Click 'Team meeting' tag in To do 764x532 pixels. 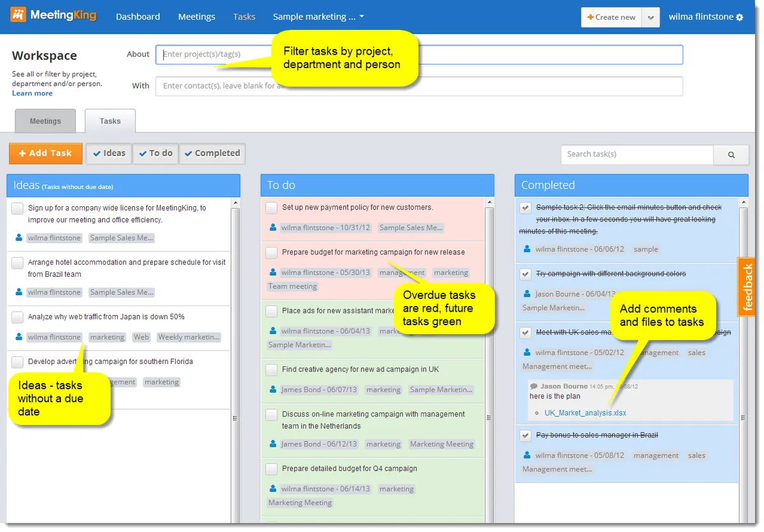coord(293,286)
